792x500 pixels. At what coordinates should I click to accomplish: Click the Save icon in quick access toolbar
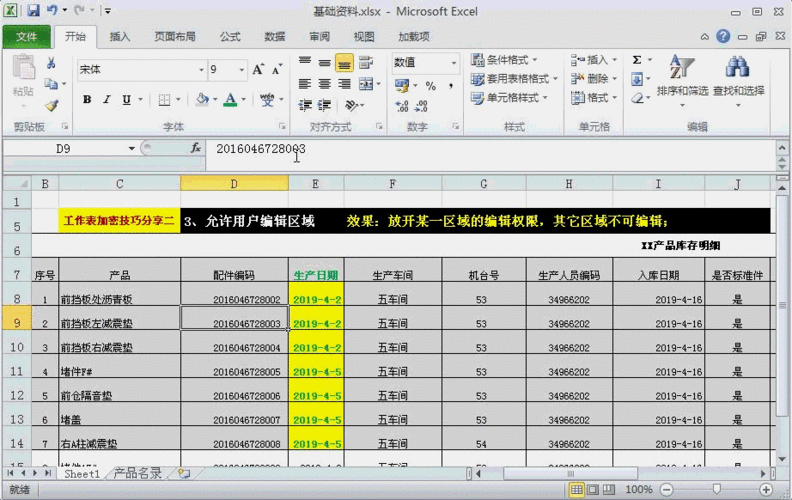pyautogui.click(x=33, y=10)
